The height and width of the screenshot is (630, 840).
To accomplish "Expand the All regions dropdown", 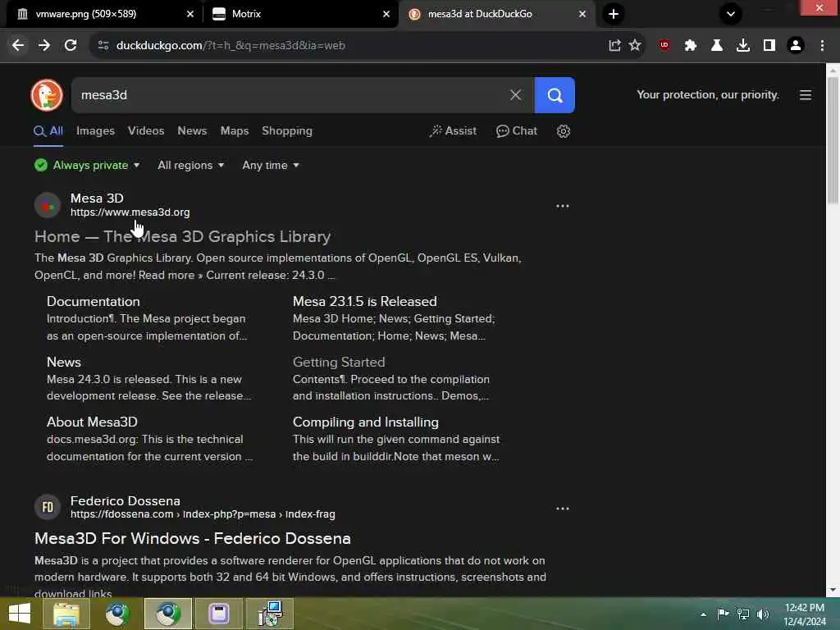I will pos(190,166).
